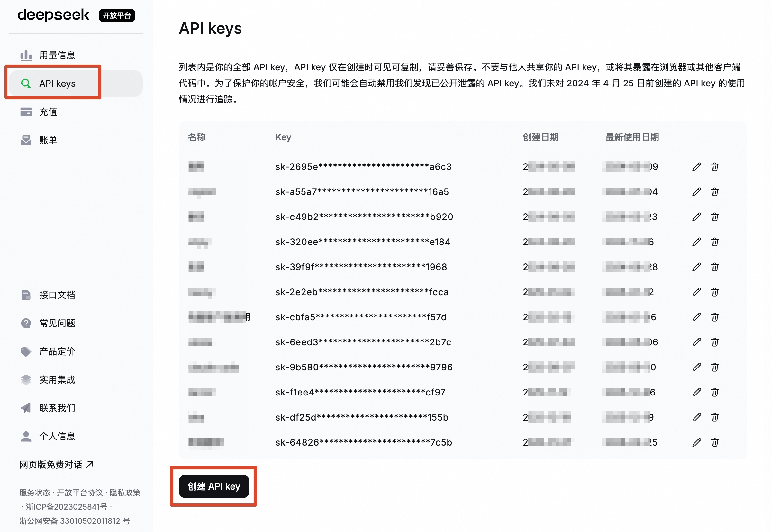Click the 创建日期 column header
The height and width of the screenshot is (532, 771).
540,137
